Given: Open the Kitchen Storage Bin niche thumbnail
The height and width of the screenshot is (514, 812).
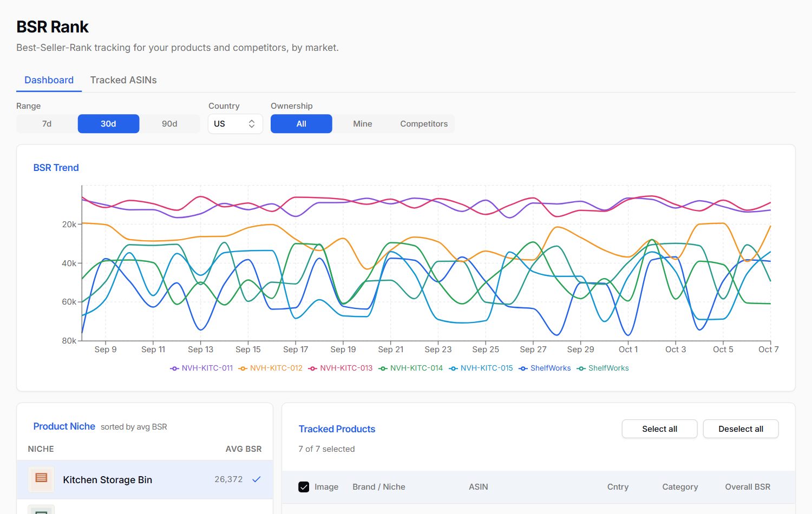Looking at the screenshot, I should pyautogui.click(x=41, y=479).
